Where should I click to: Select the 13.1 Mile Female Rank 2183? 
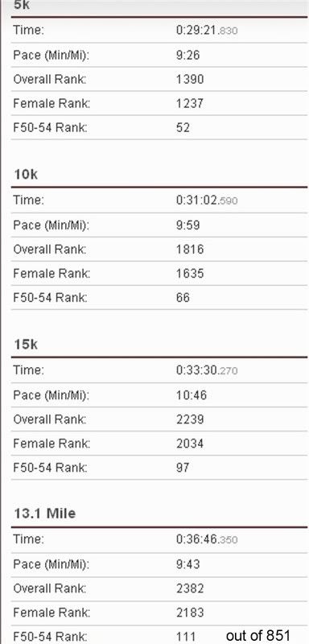point(190,613)
